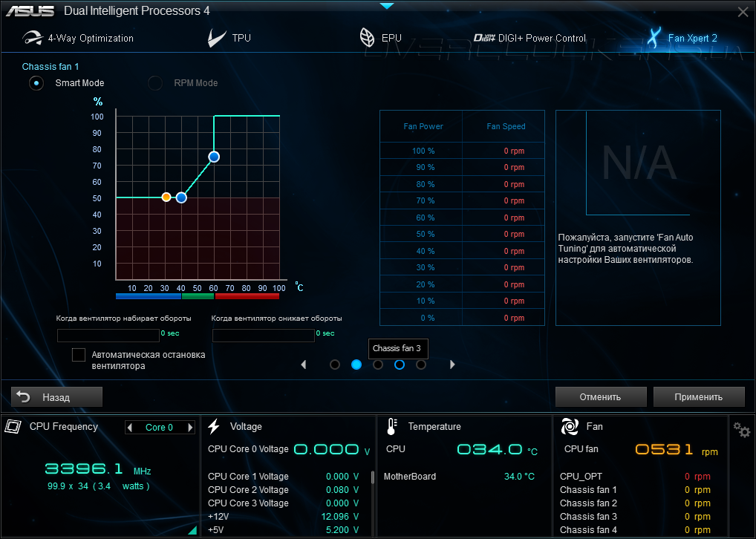Click the Fan Xpert X icon
756x539 pixels.
pos(654,38)
